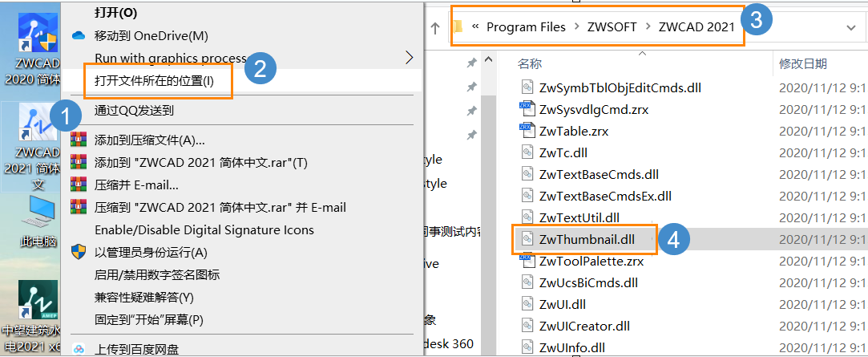Viewport: 868px width, 357px height.
Task: Click the double chevron at path start
Action: (x=475, y=27)
